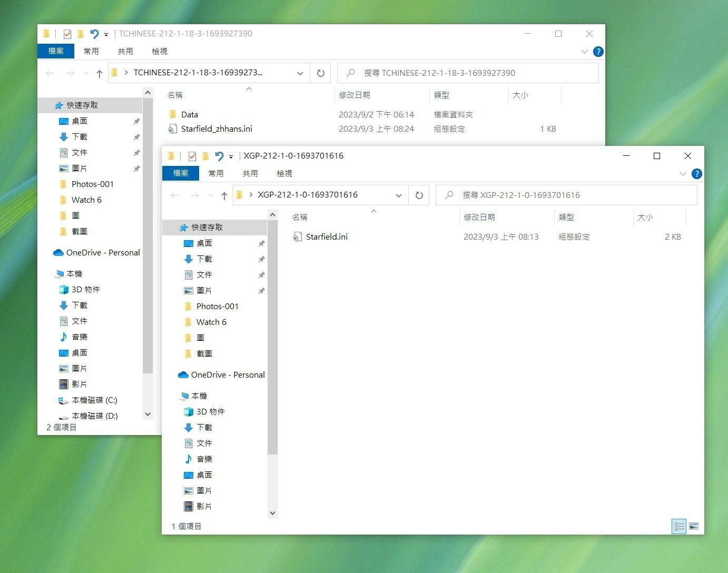
Task: Select 桌面 under quick access in XGP window
Action: pyautogui.click(x=204, y=243)
